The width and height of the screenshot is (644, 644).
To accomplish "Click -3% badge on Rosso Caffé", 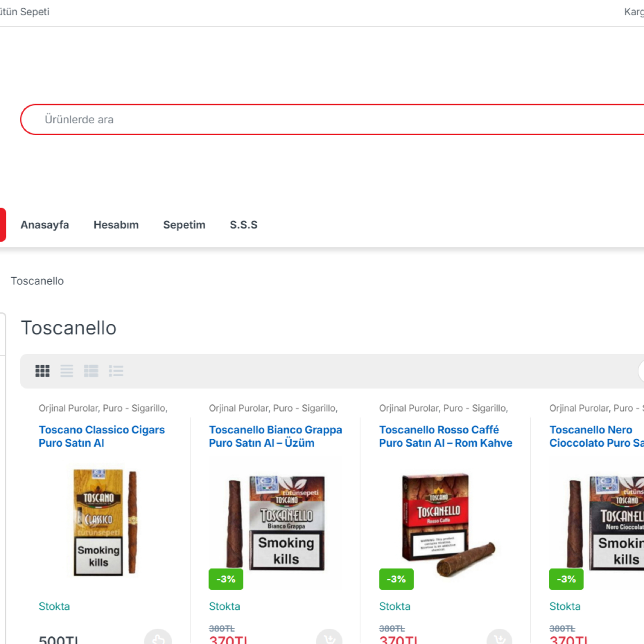I will point(396,579).
